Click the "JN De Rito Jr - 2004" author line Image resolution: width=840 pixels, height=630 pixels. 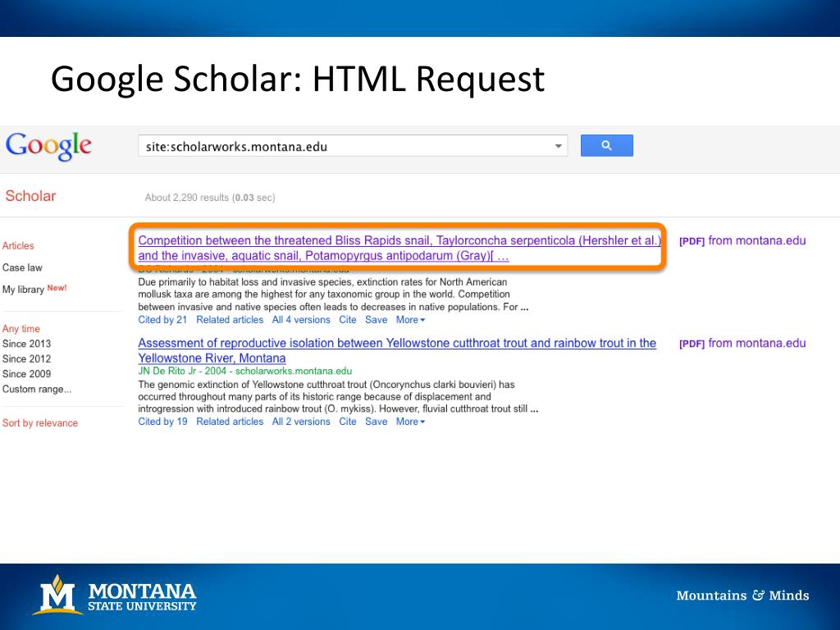(182, 371)
